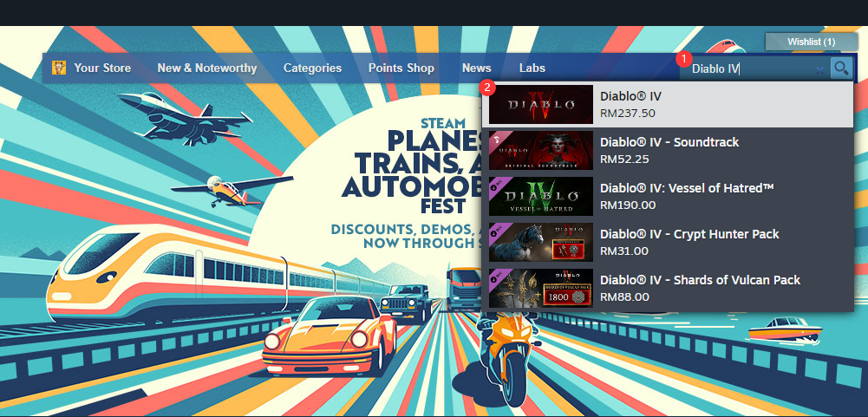
Task: Select the Diablo® IV - Shards of Vulcan Pack result
Action: pos(668,288)
